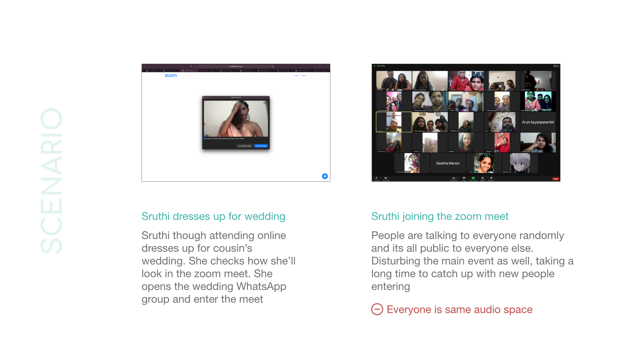Click the Join without Video button
This screenshot has height=362, width=644.
click(x=245, y=146)
